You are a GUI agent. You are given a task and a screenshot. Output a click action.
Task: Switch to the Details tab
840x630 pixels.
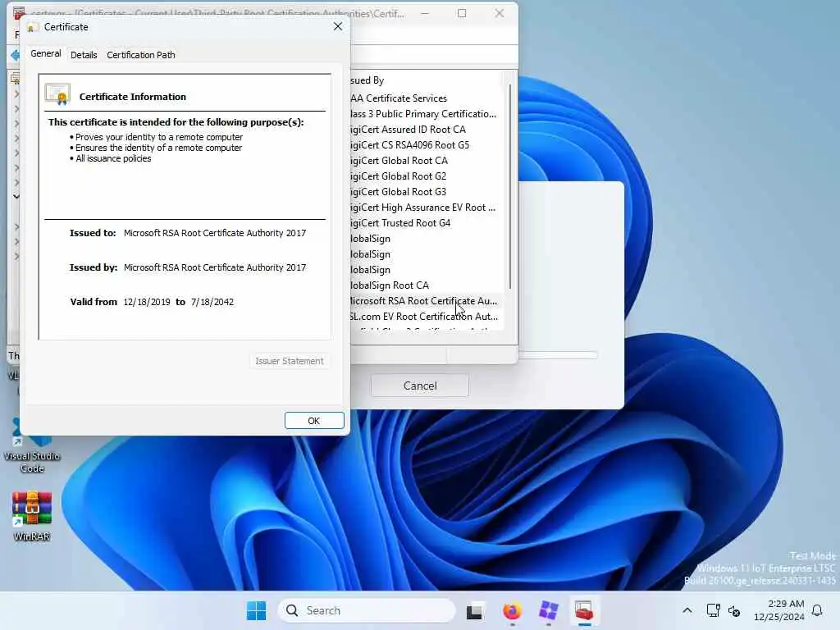(84, 55)
